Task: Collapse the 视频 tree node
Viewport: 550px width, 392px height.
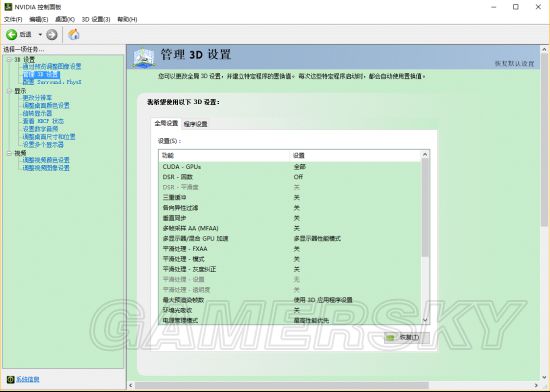Action: pos(9,153)
